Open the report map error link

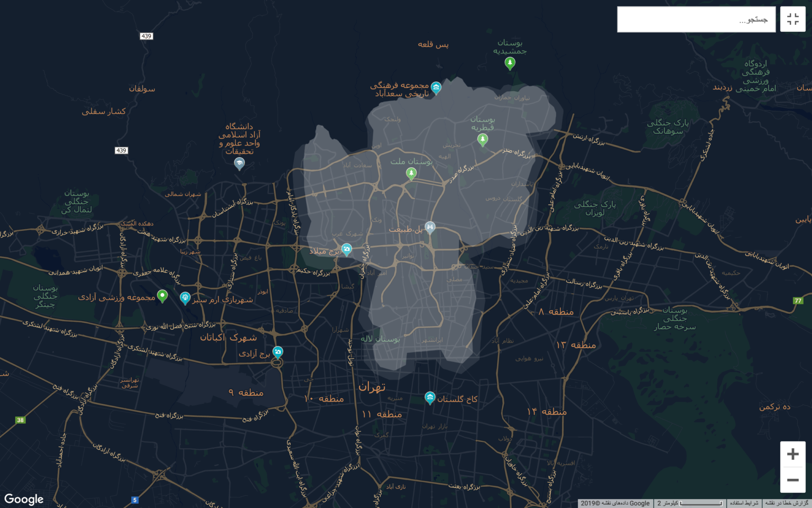pos(787,503)
